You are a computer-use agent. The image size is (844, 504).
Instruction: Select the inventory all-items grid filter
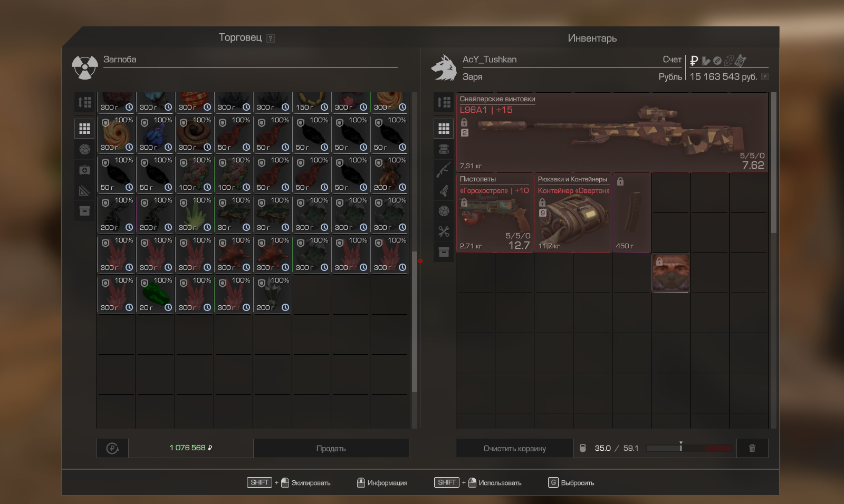(x=444, y=128)
